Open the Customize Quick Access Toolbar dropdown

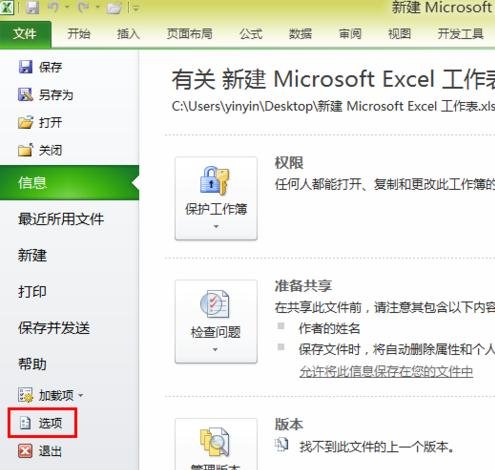(x=136, y=8)
